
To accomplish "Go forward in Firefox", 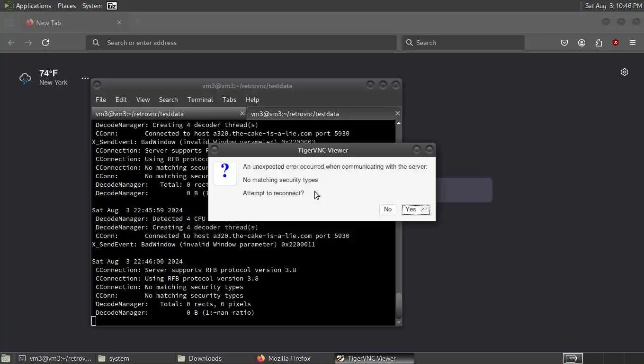I will [28, 43].
